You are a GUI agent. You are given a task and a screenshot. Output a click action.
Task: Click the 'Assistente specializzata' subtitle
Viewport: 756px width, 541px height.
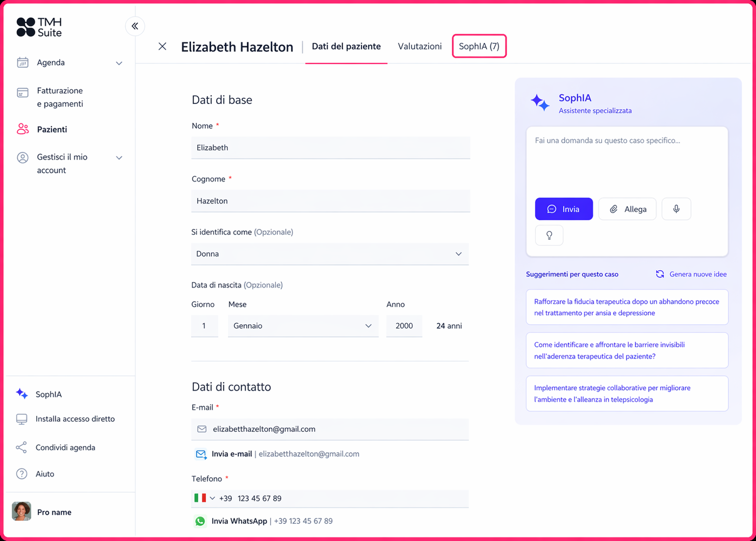tap(595, 111)
